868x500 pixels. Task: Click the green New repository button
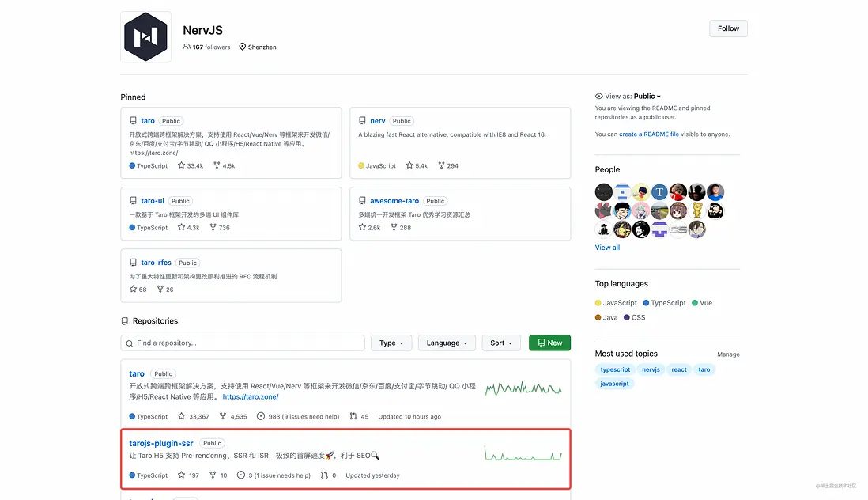(549, 343)
